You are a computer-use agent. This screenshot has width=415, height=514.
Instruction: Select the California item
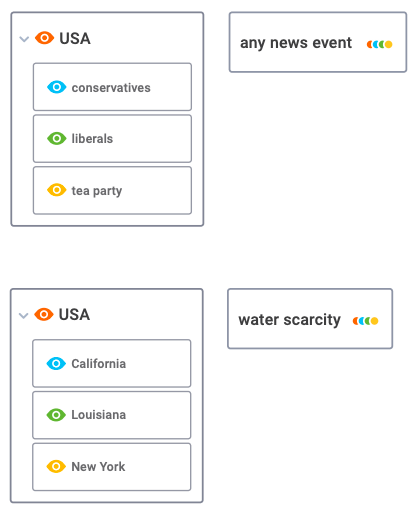pyautogui.click(x=112, y=363)
